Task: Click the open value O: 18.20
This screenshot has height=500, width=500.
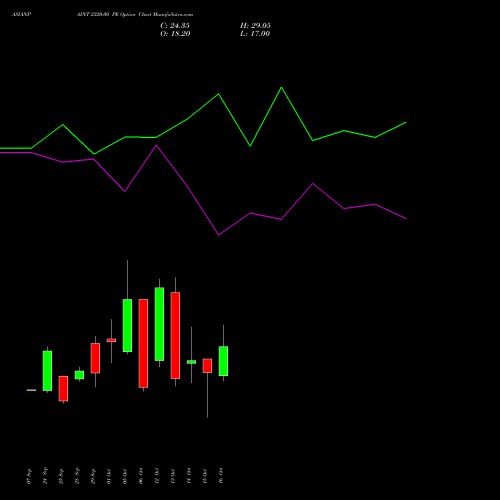Action: pyautogui.click(x=175, y=34)
